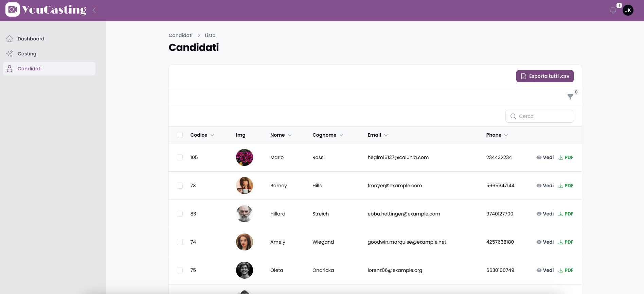
Task: Export all candidates with Esporta tutti .csv
Action: coord(545,76)
